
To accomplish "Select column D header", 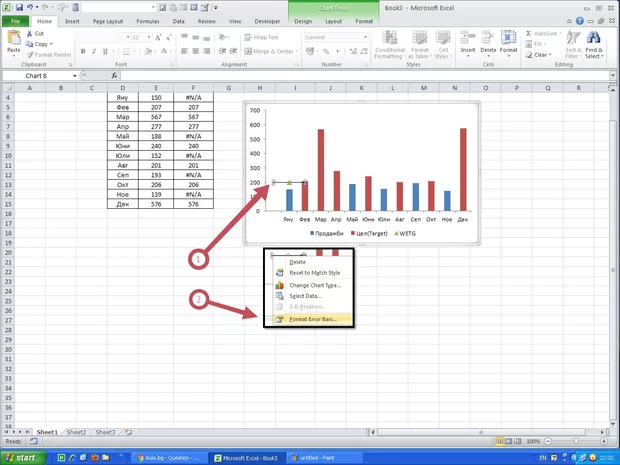I will pyautogui.click(x=123, y=88).
